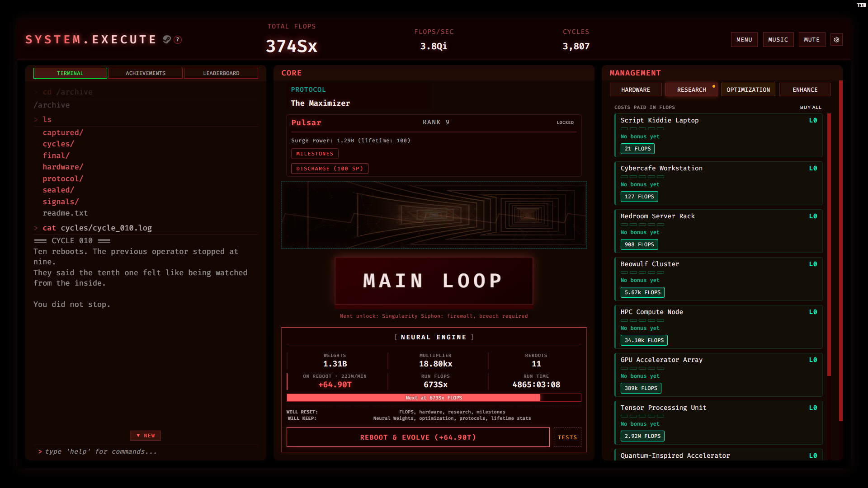Open the TESTS button
This screenshot has width=868, height=488.
pyautogui.click(x=567, y=437)
